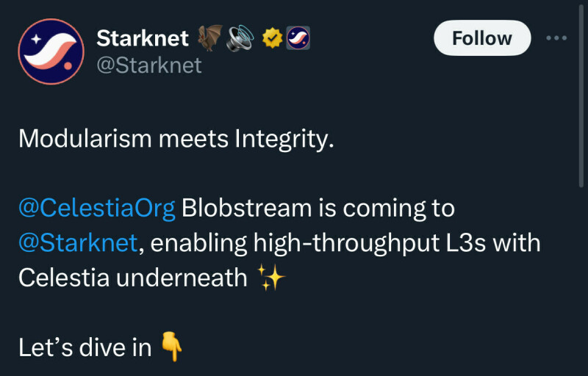Click the sparkles emoji after underneath

[270, 278]
